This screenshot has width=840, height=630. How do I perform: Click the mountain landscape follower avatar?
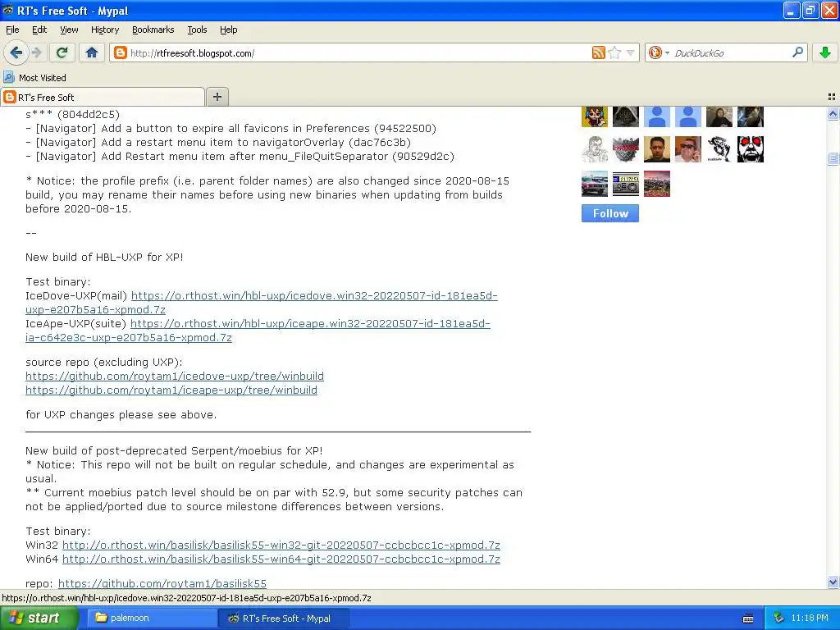pos(657,184)
